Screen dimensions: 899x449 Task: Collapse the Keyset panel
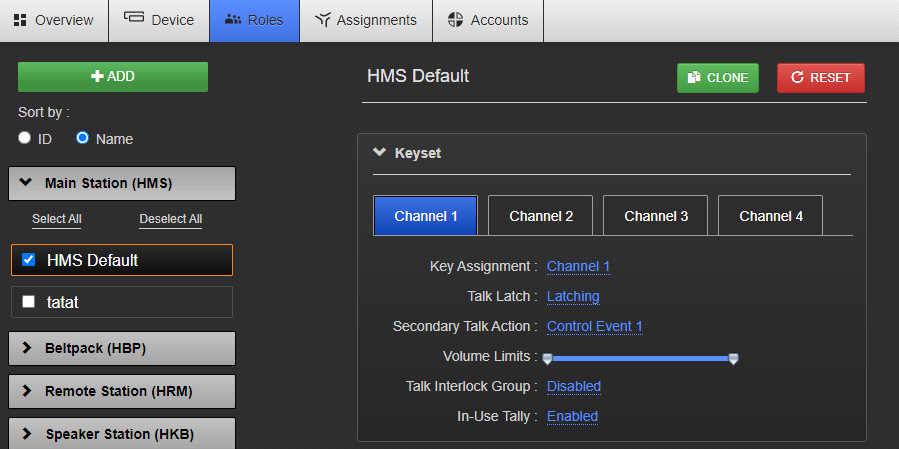pos(379,153)
